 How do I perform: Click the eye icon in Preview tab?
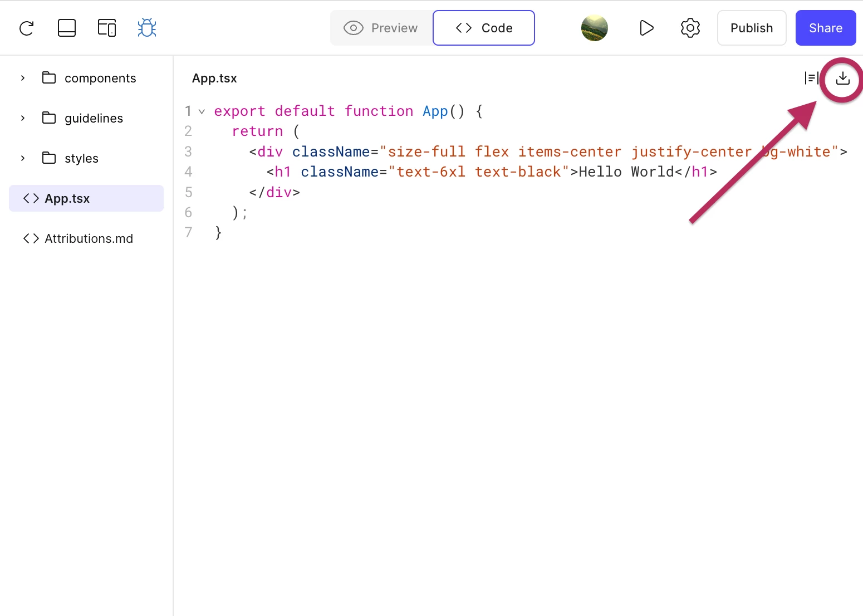354,28
